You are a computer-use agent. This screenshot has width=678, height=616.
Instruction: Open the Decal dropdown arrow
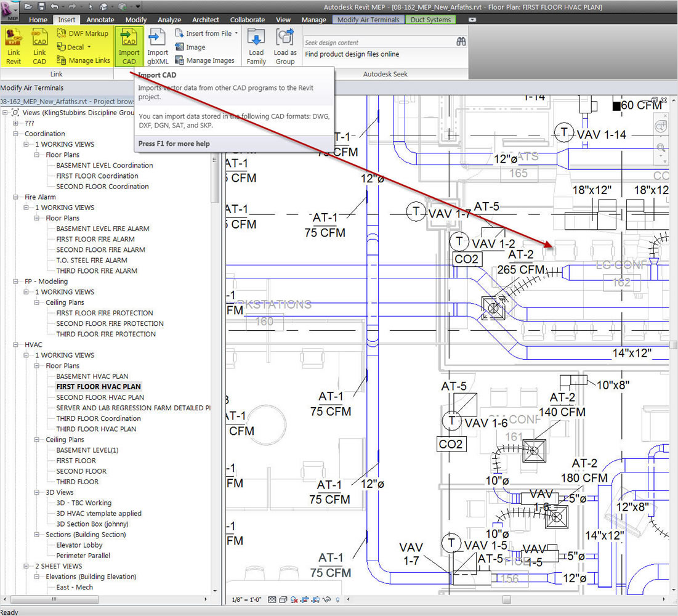(89, 47)
